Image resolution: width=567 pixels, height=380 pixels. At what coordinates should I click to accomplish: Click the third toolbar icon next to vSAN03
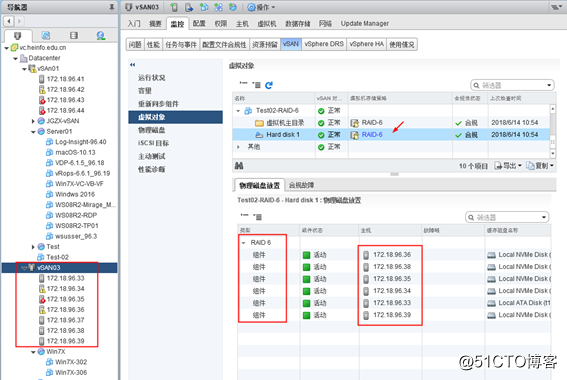coord(204,7)
